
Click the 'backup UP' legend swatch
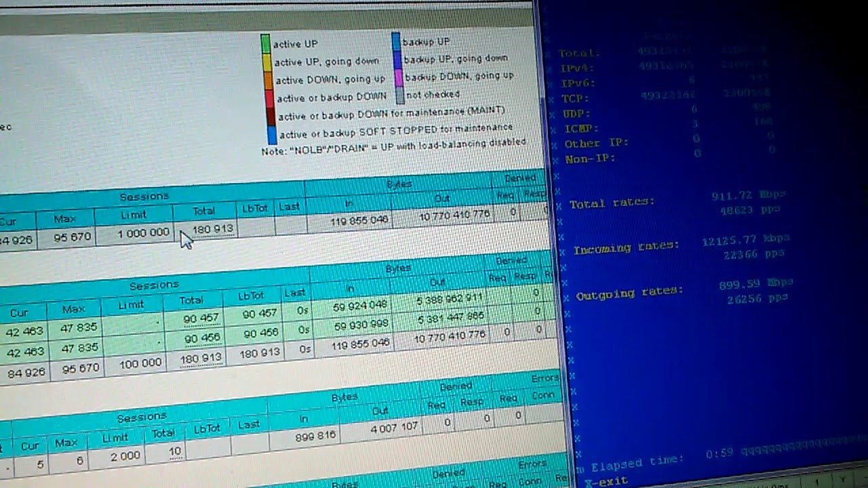click(x=396, y=42)
